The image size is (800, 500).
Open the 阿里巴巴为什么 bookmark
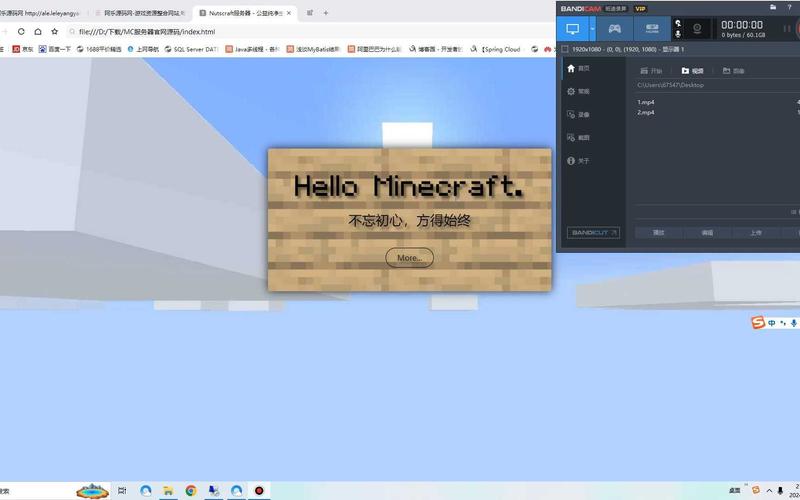(374, 49)
